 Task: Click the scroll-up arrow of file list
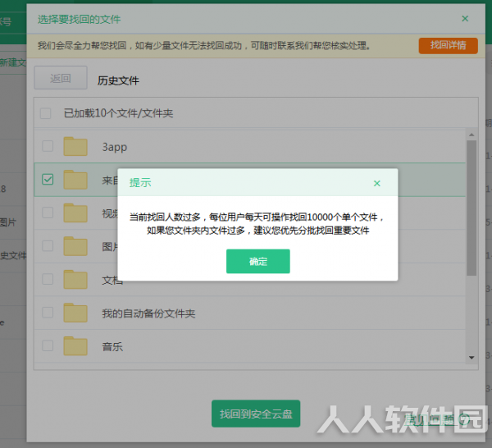click(471, 135)
